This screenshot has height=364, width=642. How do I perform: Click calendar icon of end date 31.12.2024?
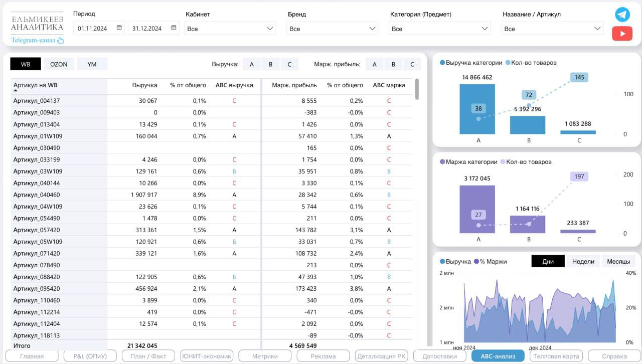point(174,28)
